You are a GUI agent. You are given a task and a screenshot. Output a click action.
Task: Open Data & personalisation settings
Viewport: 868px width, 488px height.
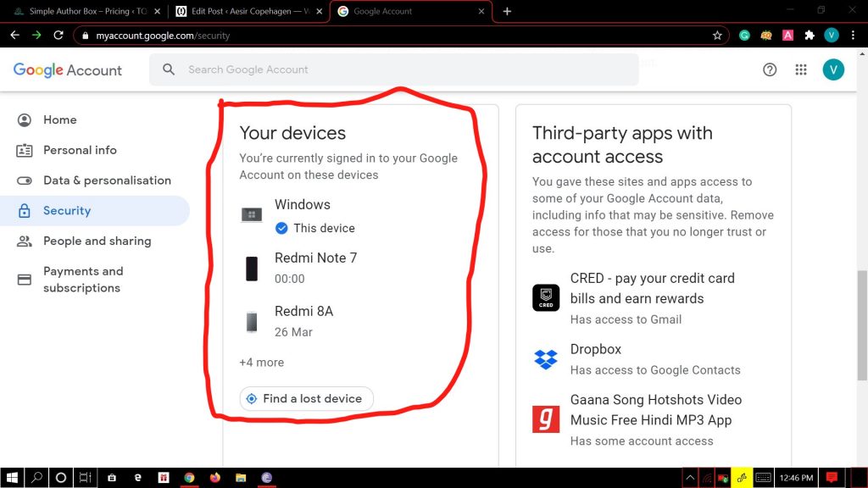click(25, 180)
